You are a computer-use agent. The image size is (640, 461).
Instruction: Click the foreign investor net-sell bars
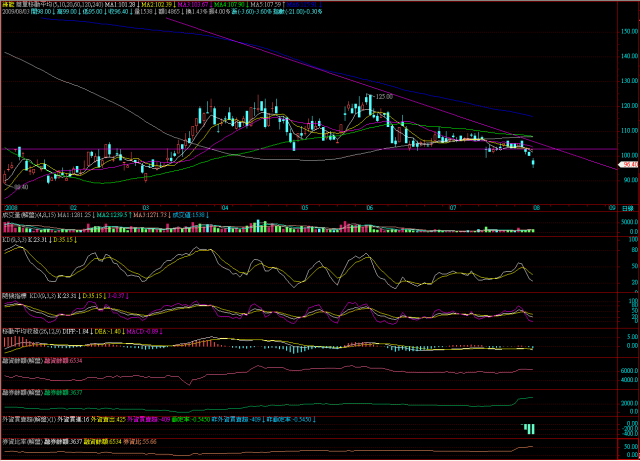pos(529,429)
